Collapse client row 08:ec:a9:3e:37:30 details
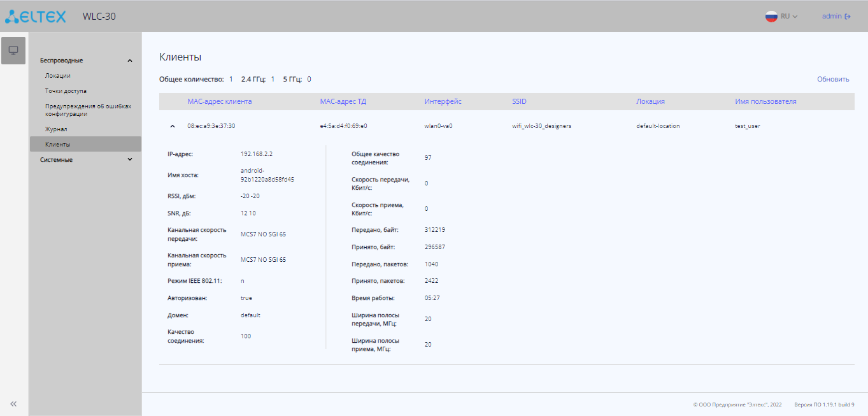Viewport: 868px width, 416px height. (172, 126)
